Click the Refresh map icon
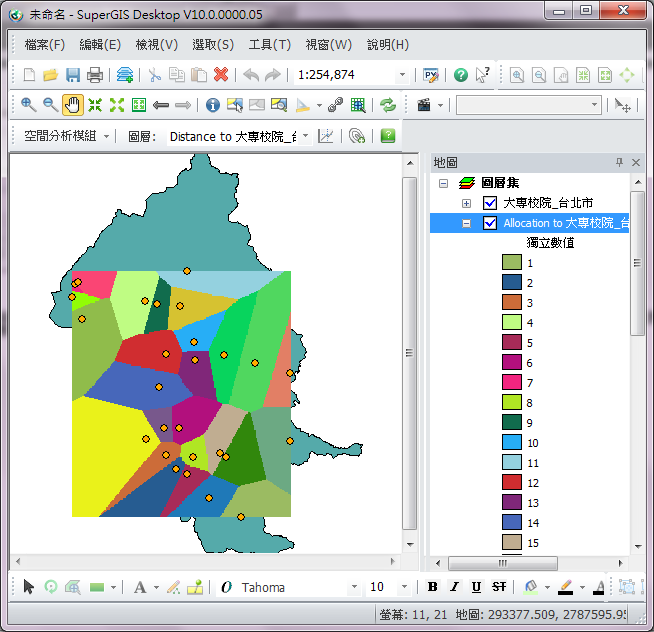654x632 pixels. (387, 105)
